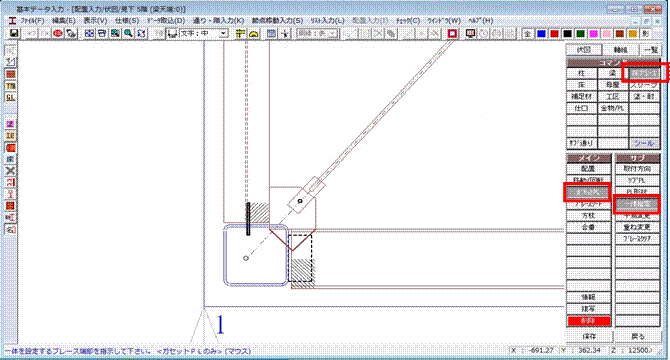Click the red 削除 button
Viewport: 670px width, 360px height.
[x=589, y=320]
